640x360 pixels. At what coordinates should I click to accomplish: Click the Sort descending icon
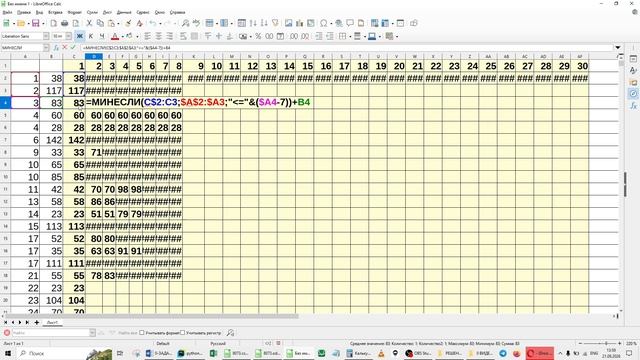[264, 23]
